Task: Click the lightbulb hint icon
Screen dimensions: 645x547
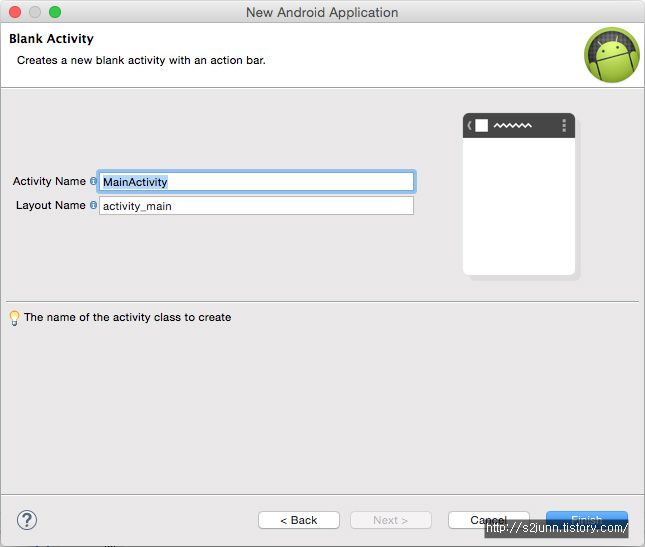Action: pyautogui.click(x=14, y=318)
